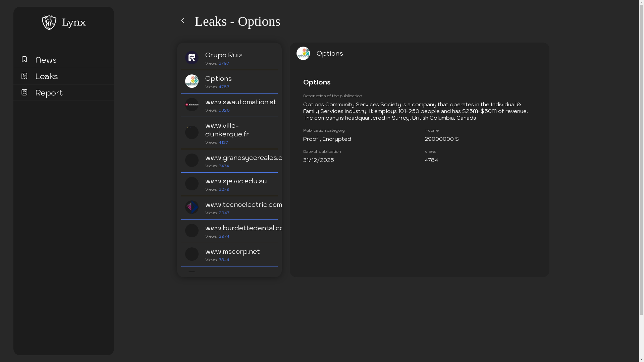Click the Lynx logo icon

(x=49, y=22)
